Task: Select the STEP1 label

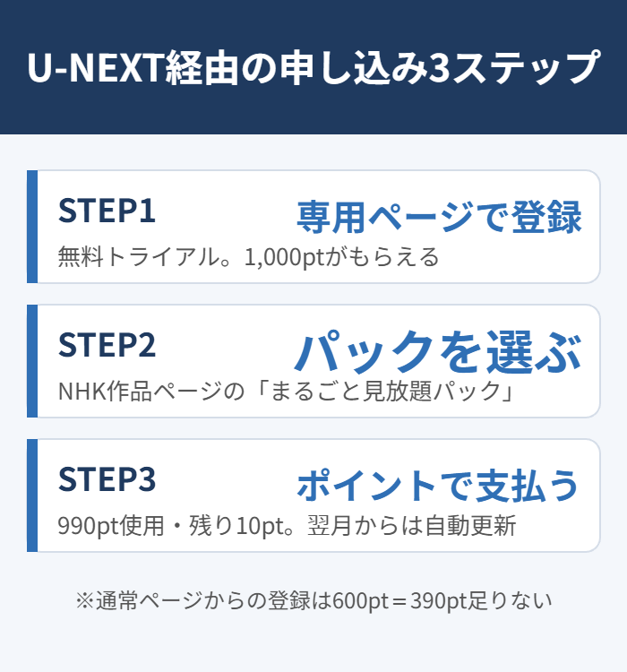Action: (x=107, y=211)
